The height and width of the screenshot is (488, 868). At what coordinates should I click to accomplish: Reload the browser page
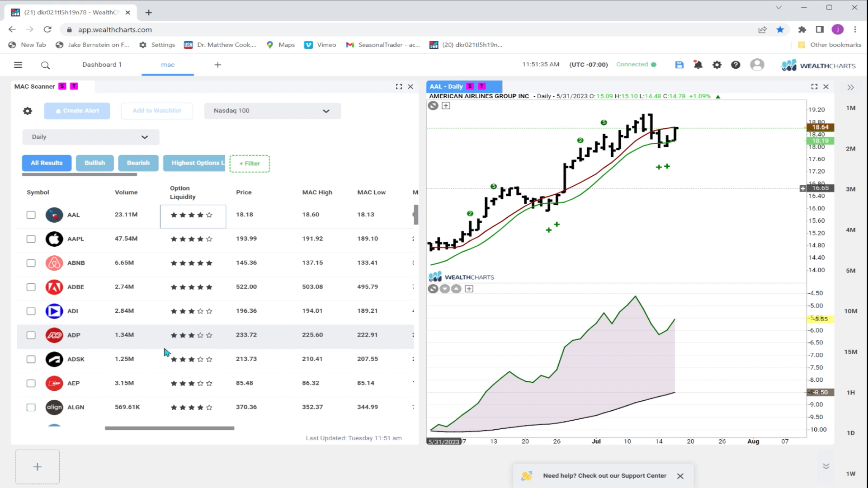[47, 30]
